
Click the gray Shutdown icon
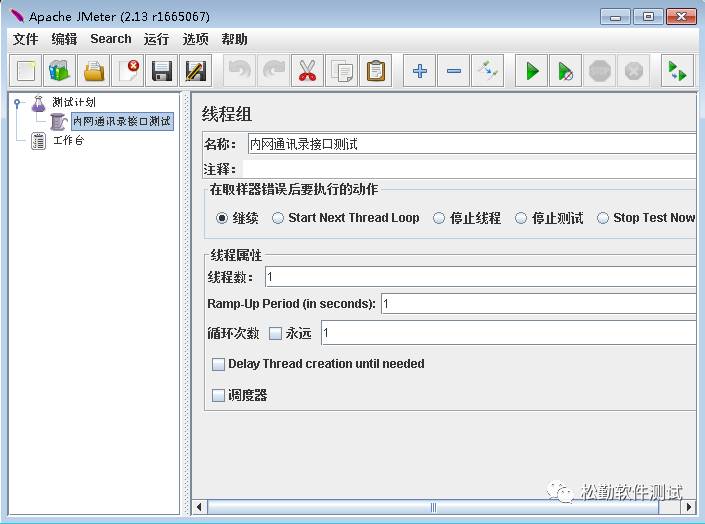[x=634, y=71]
